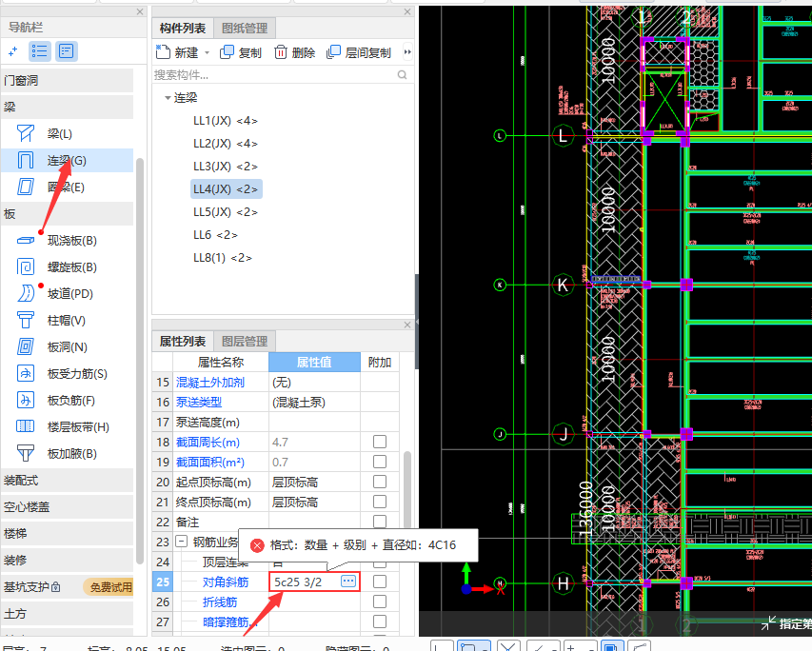This screenshot has height=651, width=812.
Task: Check the 附加 box for 截面面积(m²)
Action: pyautogui.click(x=380, y=462)
